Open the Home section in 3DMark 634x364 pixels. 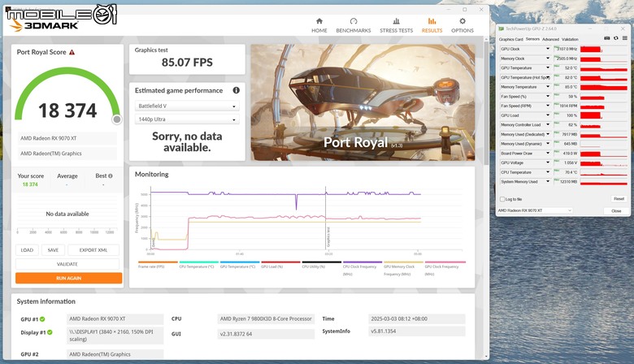point(319,25)
